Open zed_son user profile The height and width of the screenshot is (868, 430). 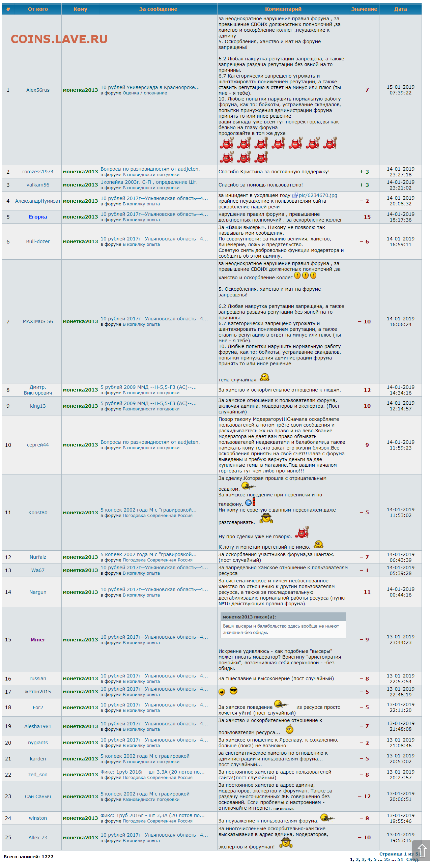38,775
